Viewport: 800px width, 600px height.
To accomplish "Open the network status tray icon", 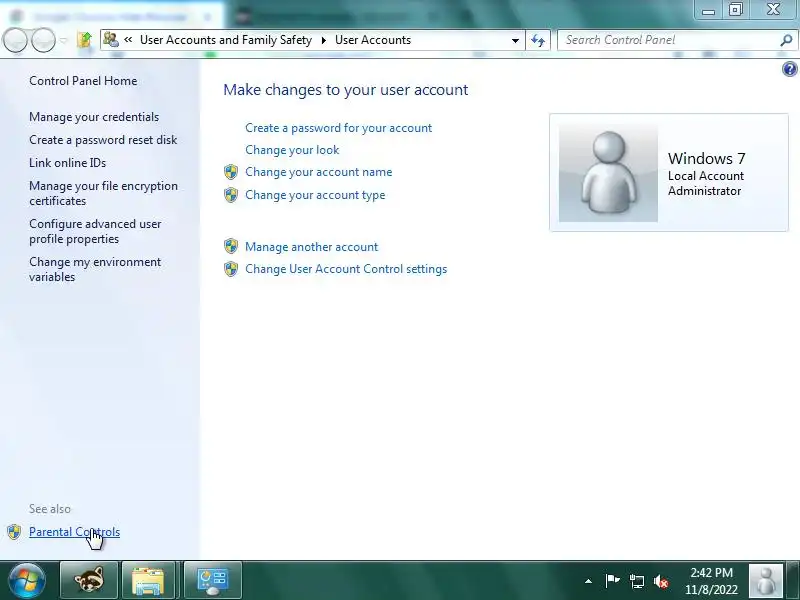I will tap(636, 581).
